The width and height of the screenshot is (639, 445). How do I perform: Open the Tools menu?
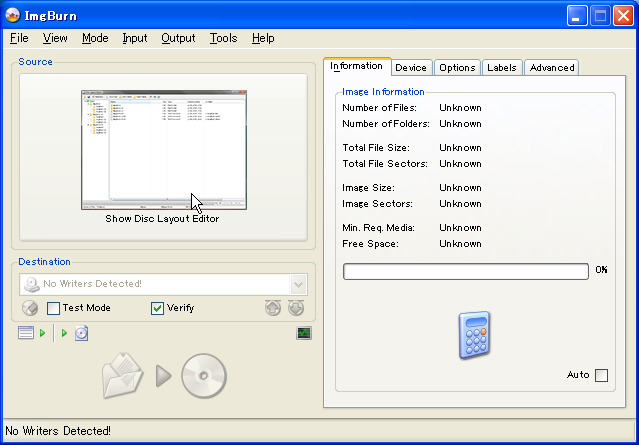point(223,38)
